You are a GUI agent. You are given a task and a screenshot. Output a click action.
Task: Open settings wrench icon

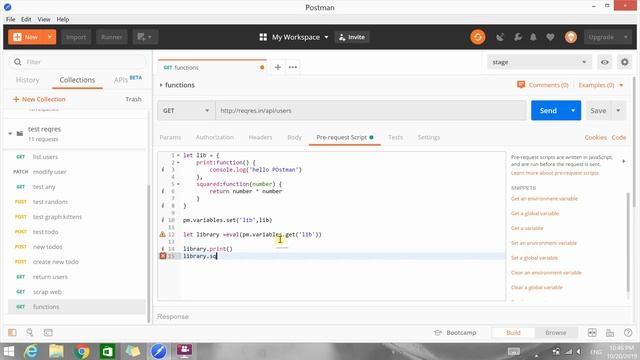(518, 37)
